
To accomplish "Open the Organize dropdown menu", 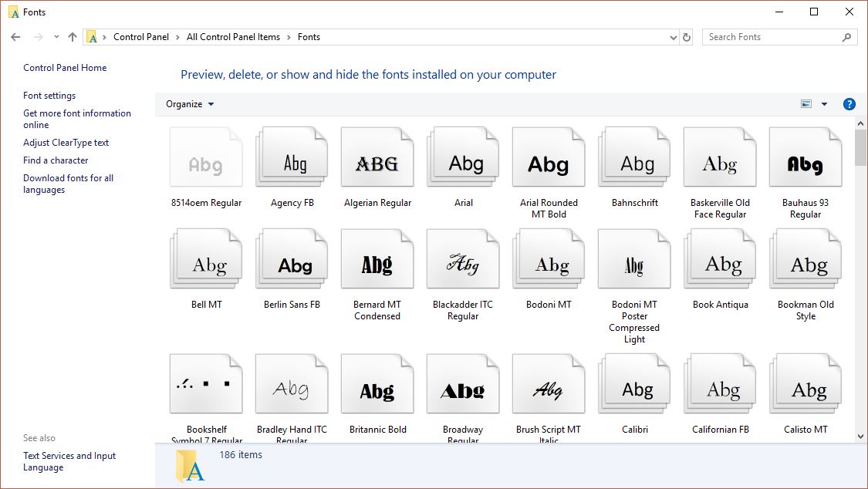I will pos(190,104).
